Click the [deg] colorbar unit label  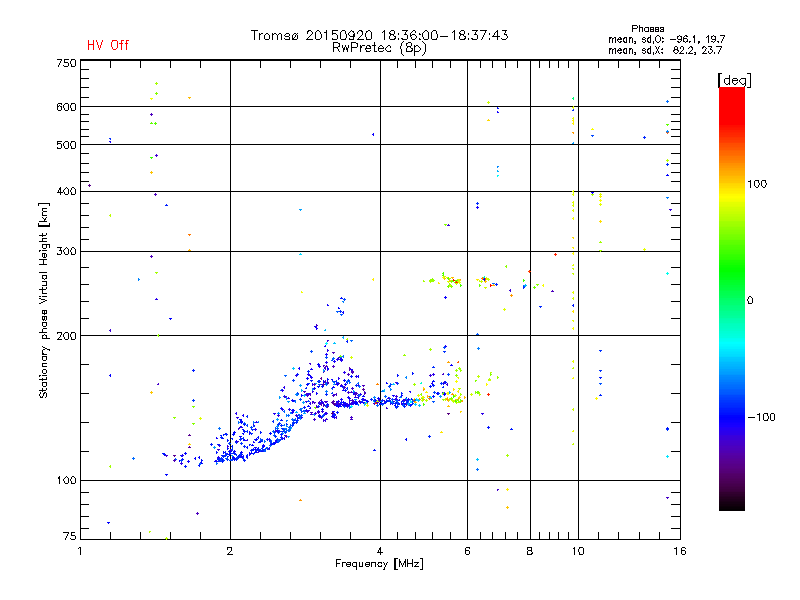(734, 80)
